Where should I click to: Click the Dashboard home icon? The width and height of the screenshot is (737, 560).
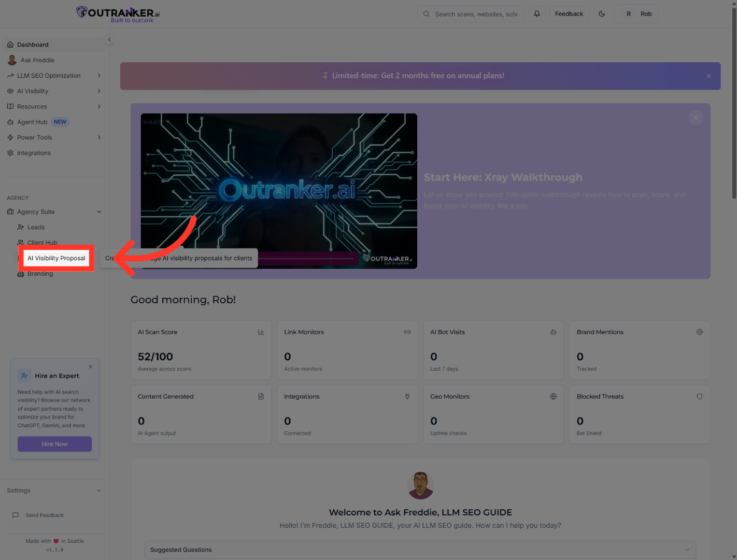pyautogui.click(x=10, y=45)
